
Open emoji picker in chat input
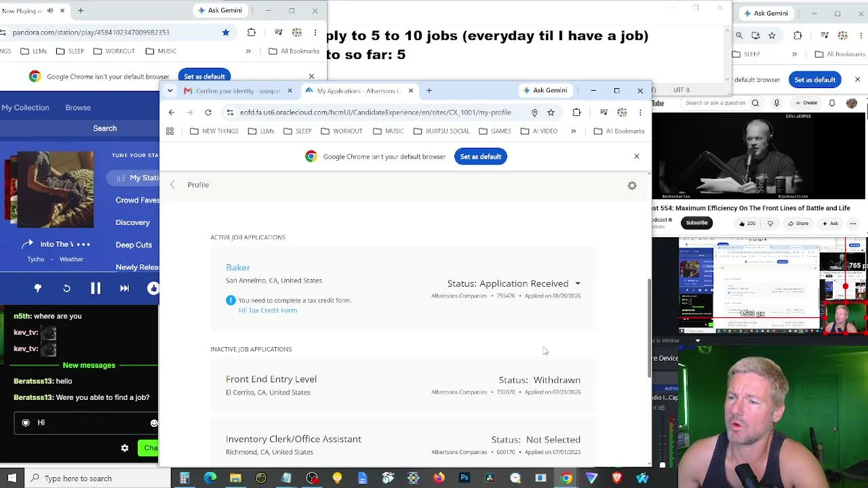[x=154, y=423]
